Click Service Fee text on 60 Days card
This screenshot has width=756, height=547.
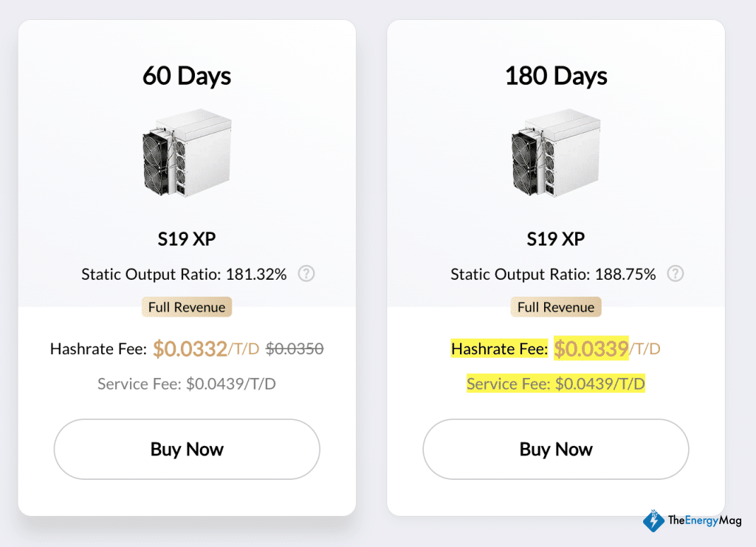[x=187, y=384]
